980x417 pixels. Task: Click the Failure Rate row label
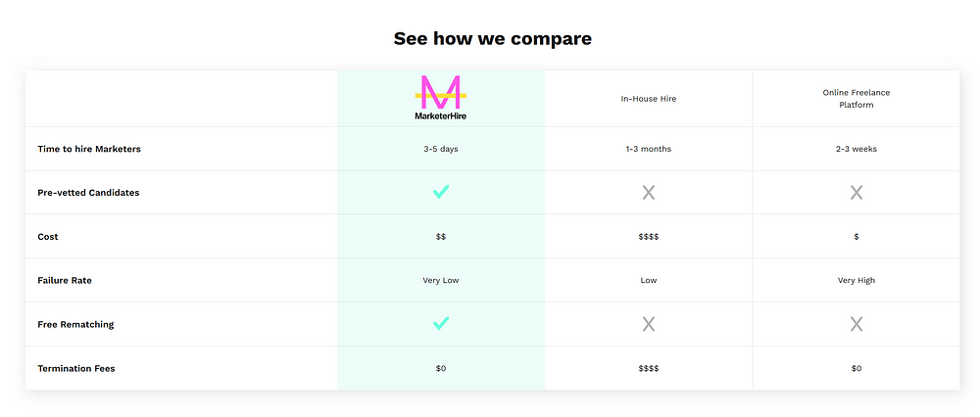pos(65,280)
